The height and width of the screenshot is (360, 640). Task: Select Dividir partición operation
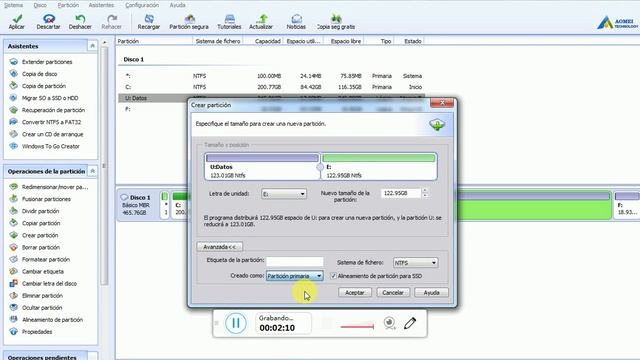click(x=40, y=211)
